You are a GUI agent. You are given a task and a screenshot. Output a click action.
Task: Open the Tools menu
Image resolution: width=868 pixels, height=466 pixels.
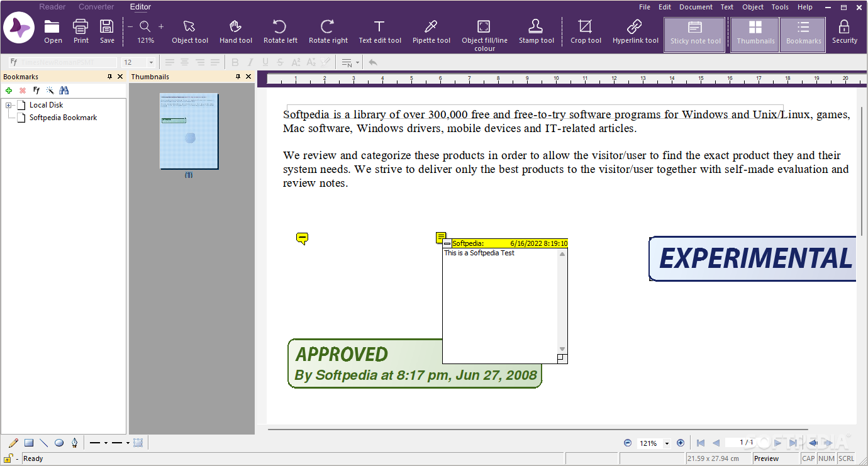coord(780,7)
